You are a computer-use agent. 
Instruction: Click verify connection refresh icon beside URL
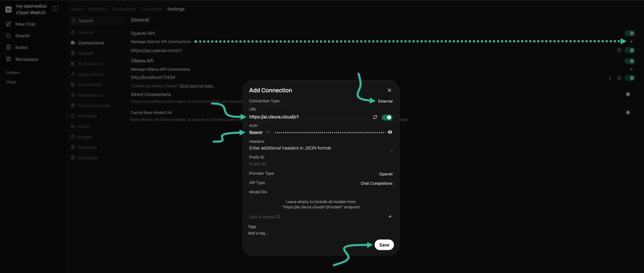tap(375, 117)
